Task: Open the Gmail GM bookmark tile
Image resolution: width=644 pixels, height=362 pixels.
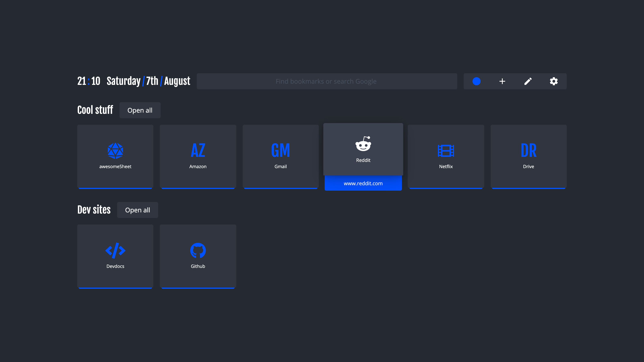Action: point(281,156)
